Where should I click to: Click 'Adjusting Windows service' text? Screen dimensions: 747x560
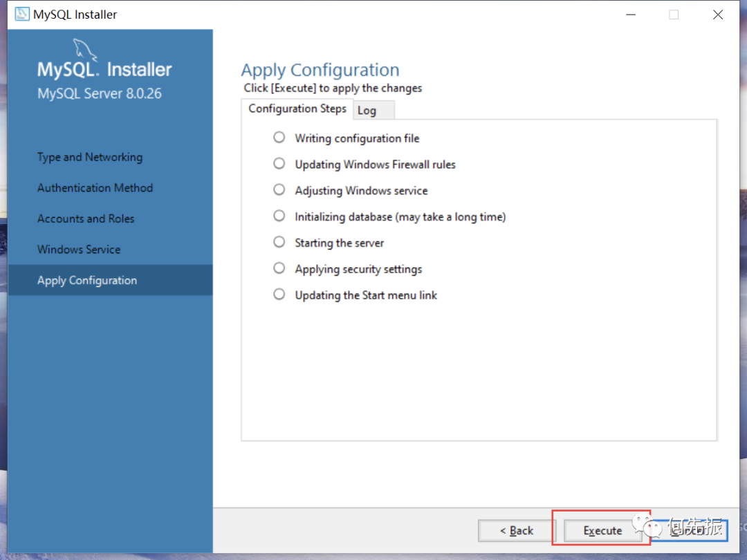tap(362, 191)
